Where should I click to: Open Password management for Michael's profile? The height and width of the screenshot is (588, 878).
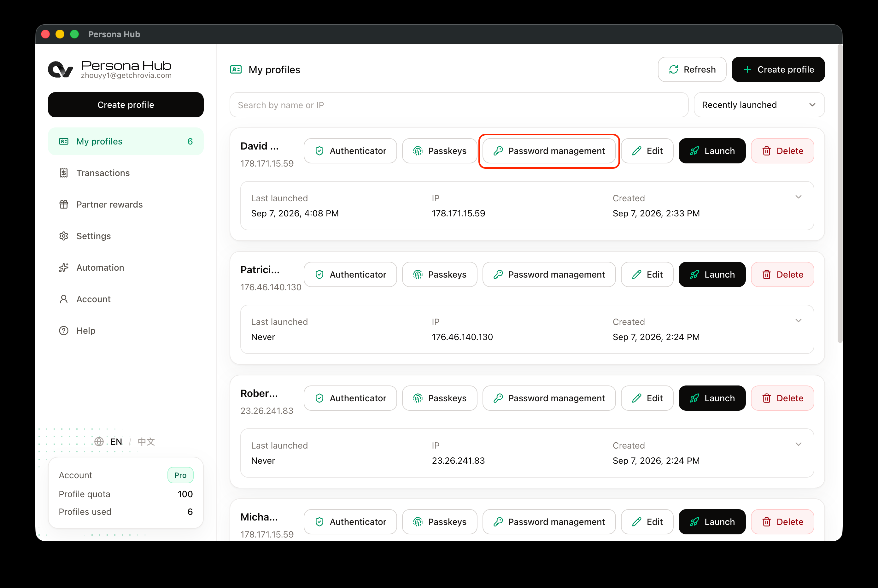pos(549,522)
